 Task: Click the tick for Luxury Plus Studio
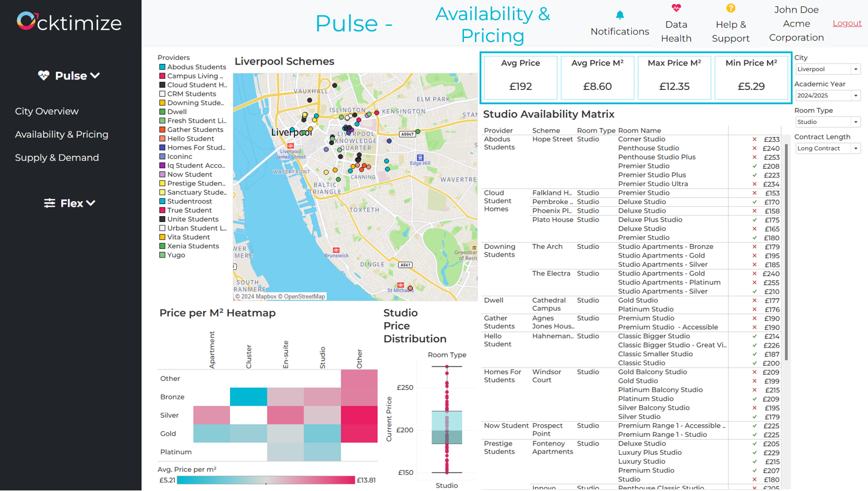pos(754,453)
